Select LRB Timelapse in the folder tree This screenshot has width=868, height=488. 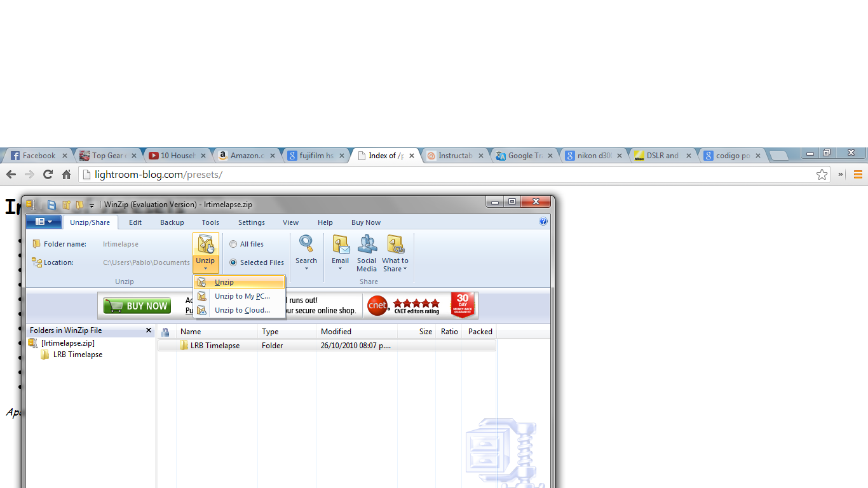(78, 355)
